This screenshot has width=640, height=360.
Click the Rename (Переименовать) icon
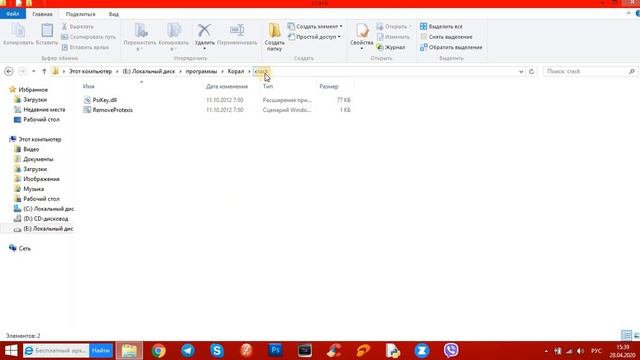click(x=237, y=30)
